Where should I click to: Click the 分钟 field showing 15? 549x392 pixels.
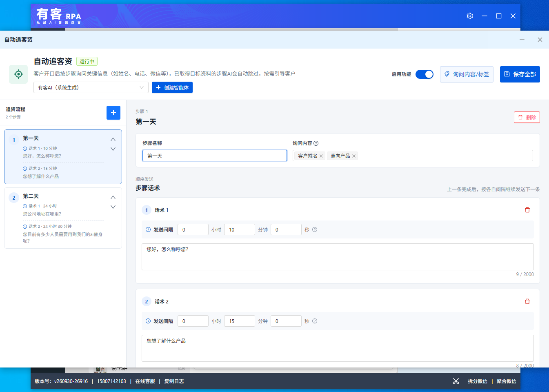click(240, 321)
